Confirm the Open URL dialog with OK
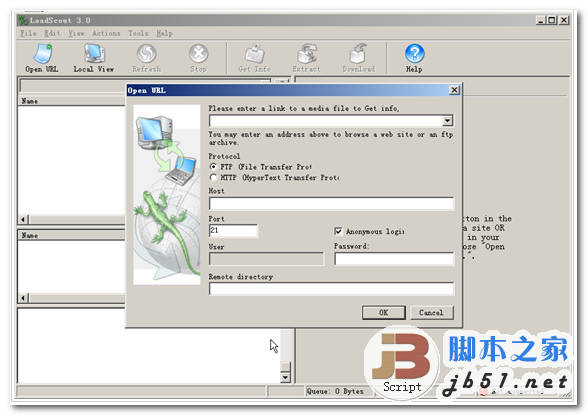Viewport: 588px width, 416px height. [384, 312]
